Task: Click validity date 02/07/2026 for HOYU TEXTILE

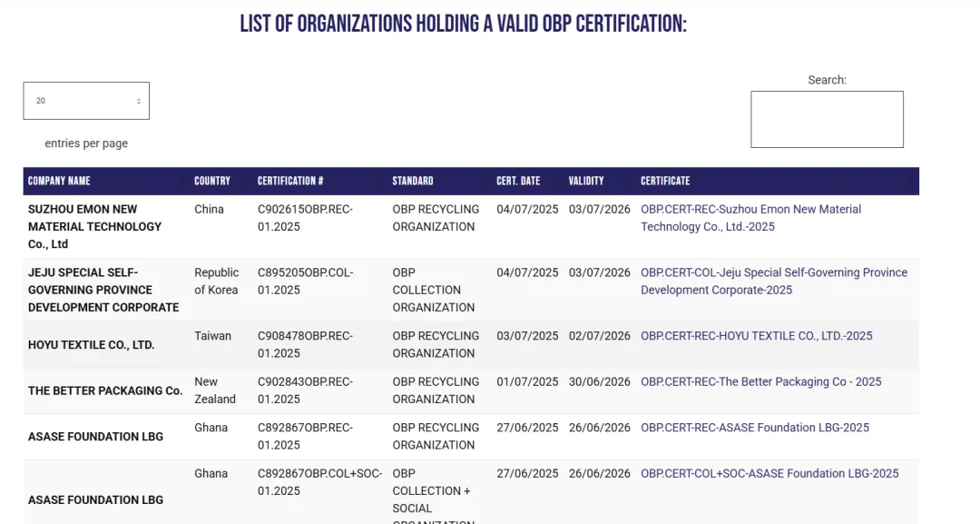Action: [x=600, y=336]
